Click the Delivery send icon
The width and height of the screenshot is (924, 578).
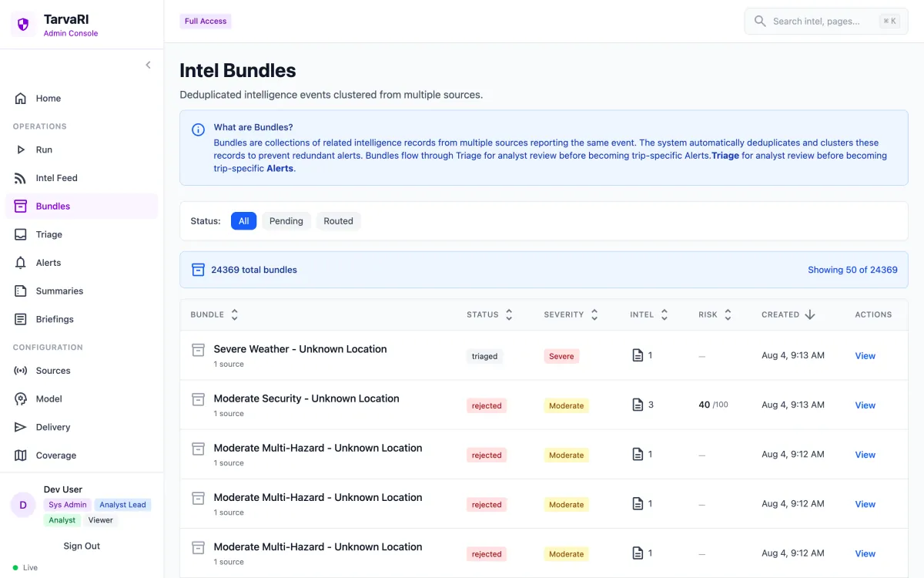21,427
